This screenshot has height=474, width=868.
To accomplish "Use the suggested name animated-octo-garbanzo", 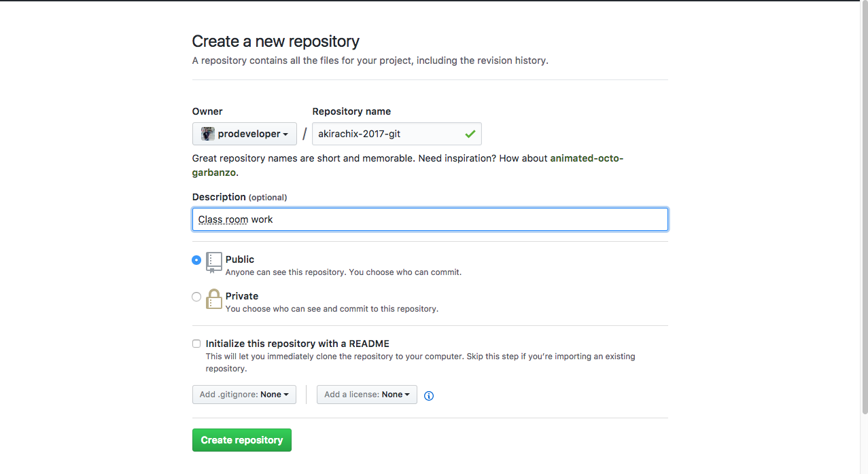I will click(x=586, y=158).
